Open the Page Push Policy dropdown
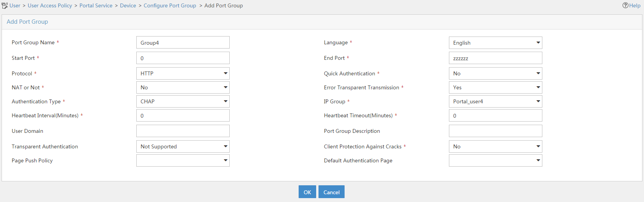The height and width of the screenshot is (202, 644). pyautogui.click(x=183, y=160)
